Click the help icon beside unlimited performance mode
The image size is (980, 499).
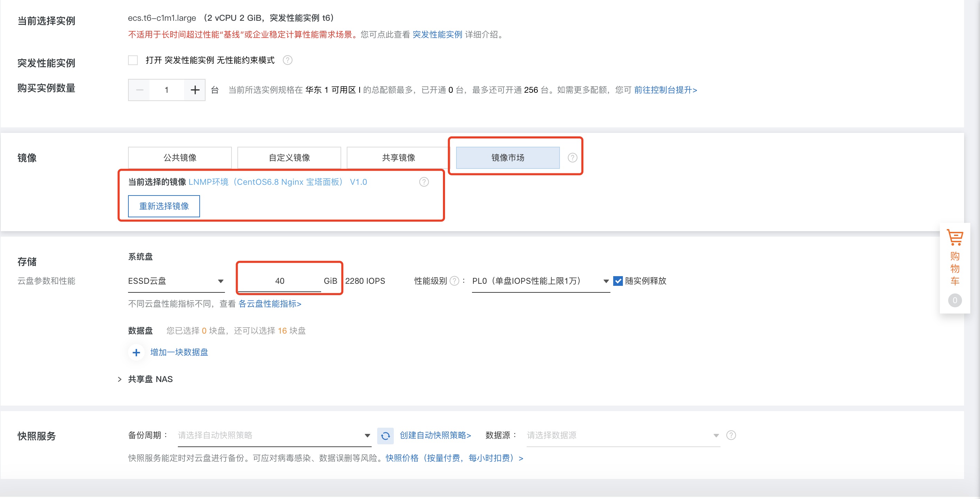point(288,60)
